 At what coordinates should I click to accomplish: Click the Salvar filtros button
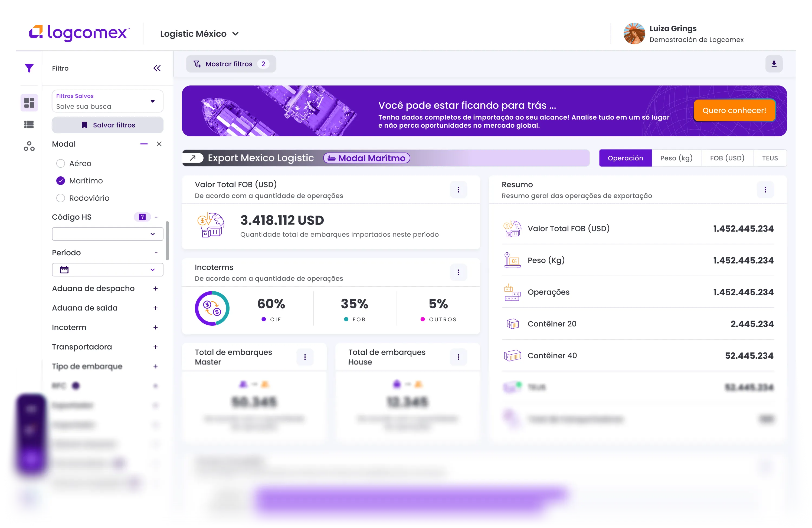pos(107,125)
